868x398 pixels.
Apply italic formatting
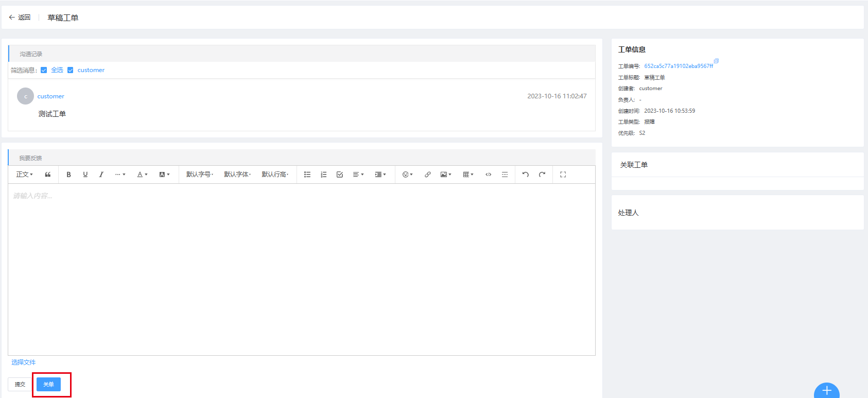point(101,175)
